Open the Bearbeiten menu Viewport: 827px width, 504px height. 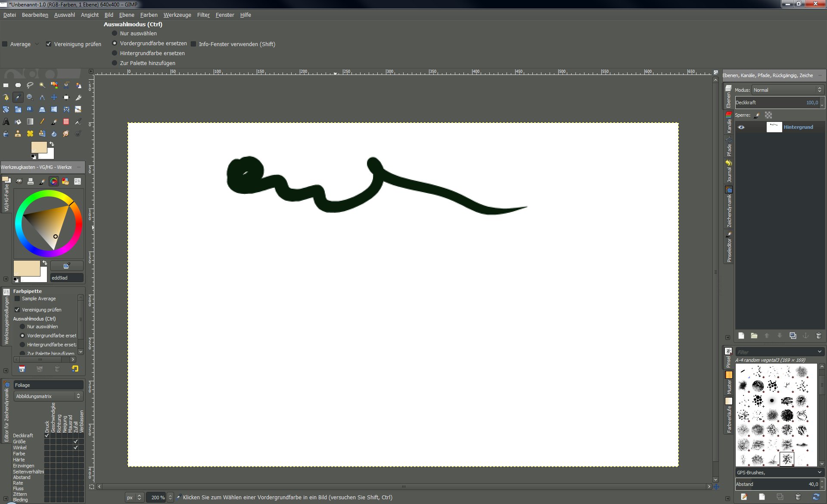coord(35,15)
